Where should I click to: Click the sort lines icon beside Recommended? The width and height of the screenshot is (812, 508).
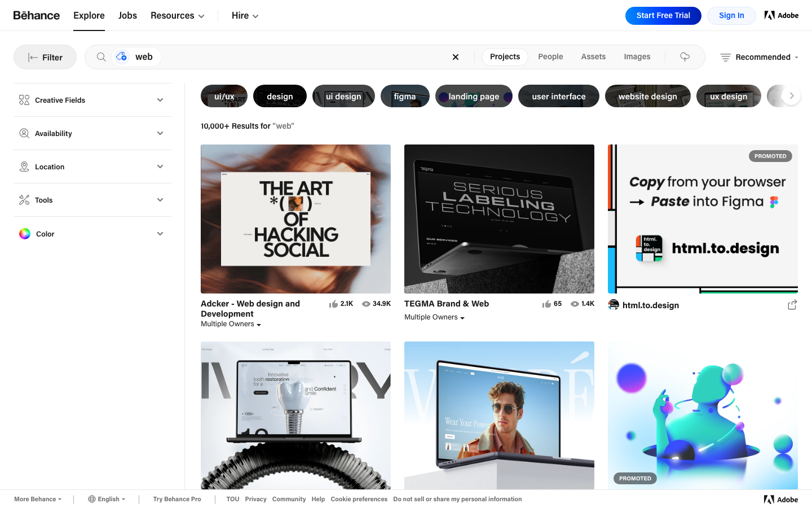click(726, 57)
